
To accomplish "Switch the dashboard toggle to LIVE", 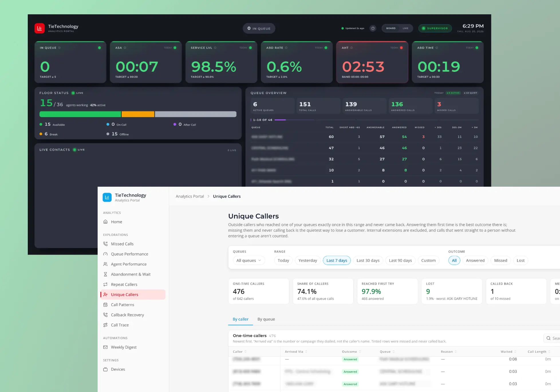I will (x=405, y=28).
